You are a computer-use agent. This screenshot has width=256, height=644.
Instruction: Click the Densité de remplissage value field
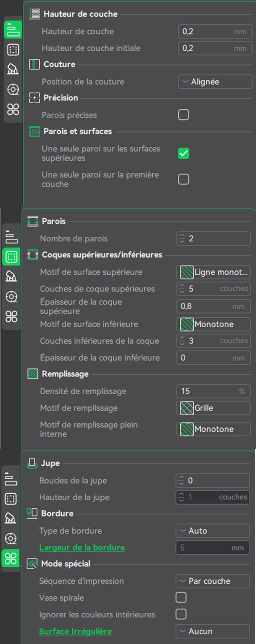click(x=214, y=391)
